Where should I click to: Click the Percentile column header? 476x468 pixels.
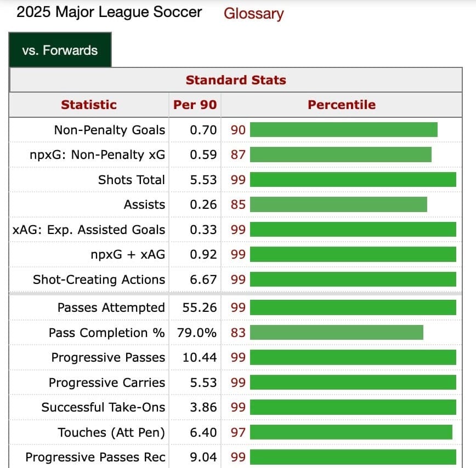pyautogui.click(x=342, y=105)
